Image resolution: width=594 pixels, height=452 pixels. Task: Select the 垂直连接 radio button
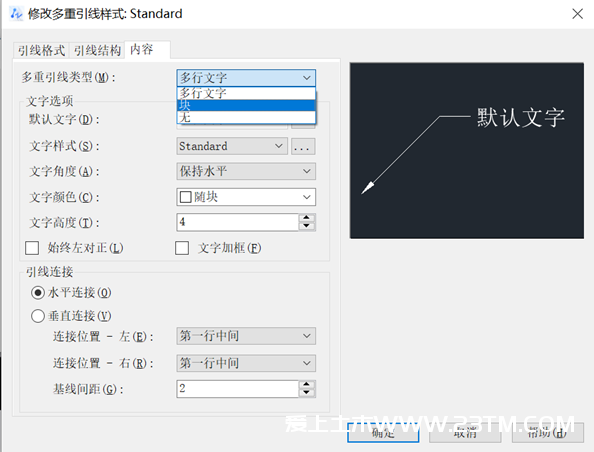(38, 316)
